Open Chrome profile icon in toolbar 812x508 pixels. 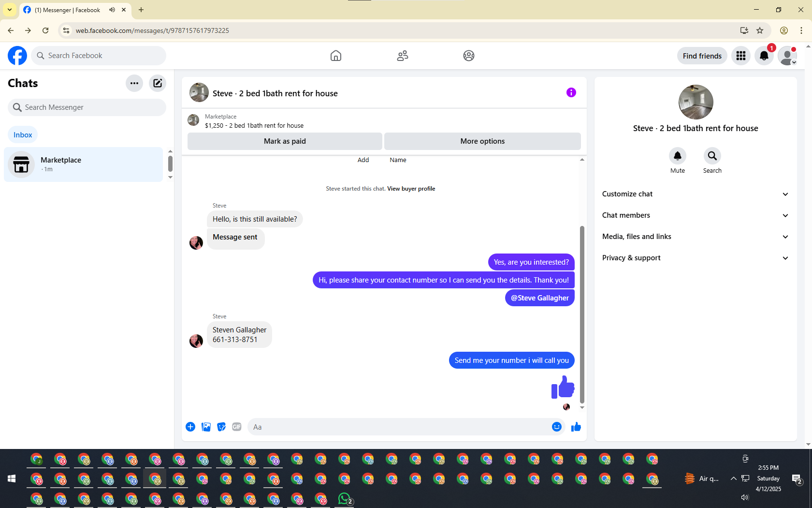pos(784,30)
